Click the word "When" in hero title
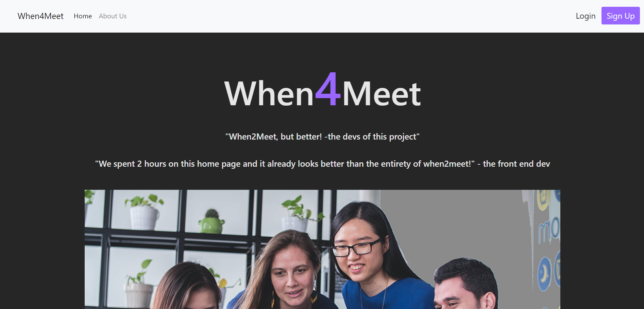The height and width of the screenshot is (309, 644). point(269,94)
